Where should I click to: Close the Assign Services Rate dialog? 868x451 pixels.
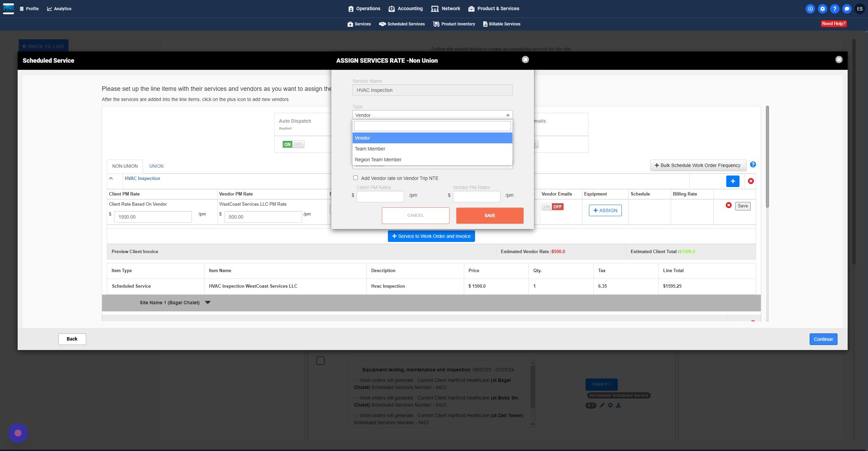[525, 60]
